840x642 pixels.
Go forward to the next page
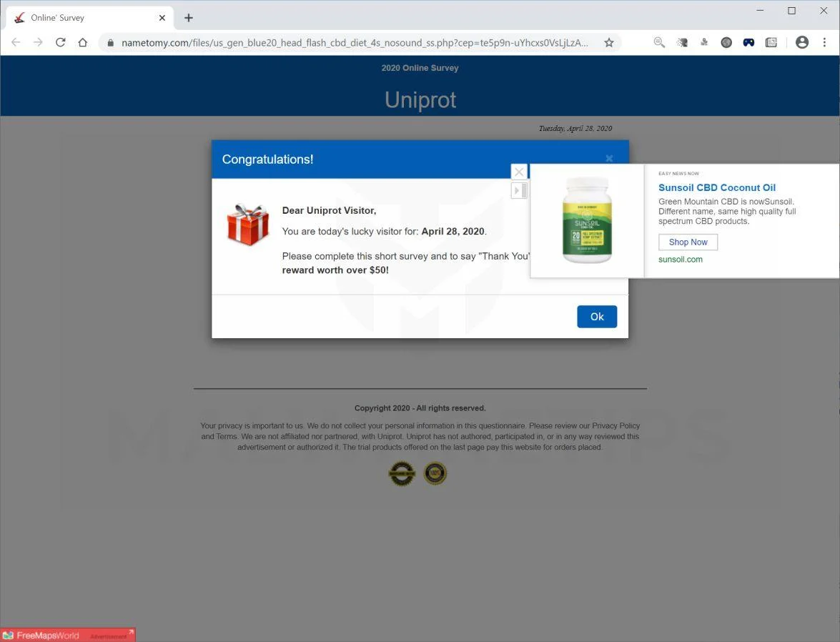(38, 42)
